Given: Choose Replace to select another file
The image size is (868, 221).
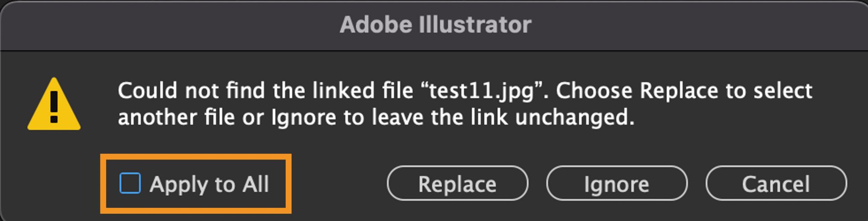Looking at the screenshot, I should pos(457,183).
